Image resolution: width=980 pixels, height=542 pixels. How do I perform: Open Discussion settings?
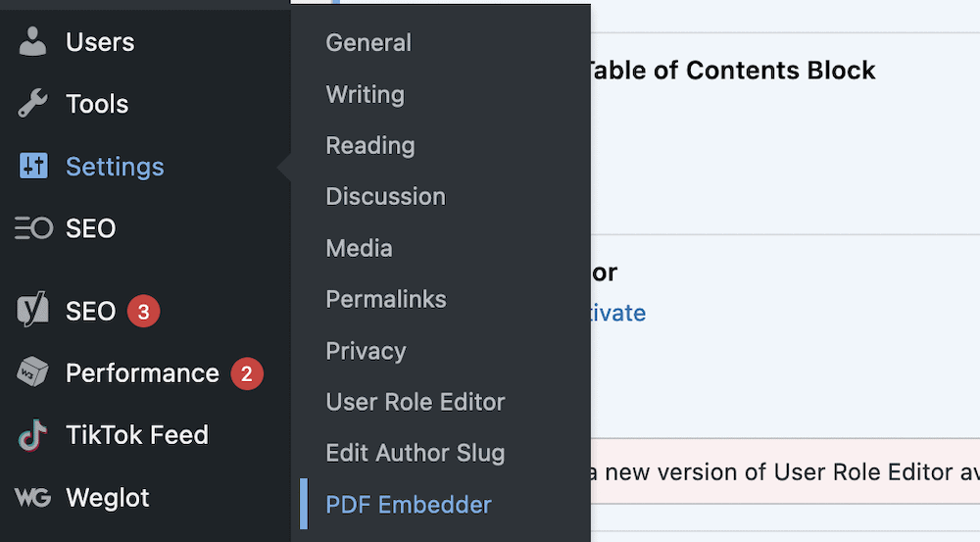tap(385, 197)
